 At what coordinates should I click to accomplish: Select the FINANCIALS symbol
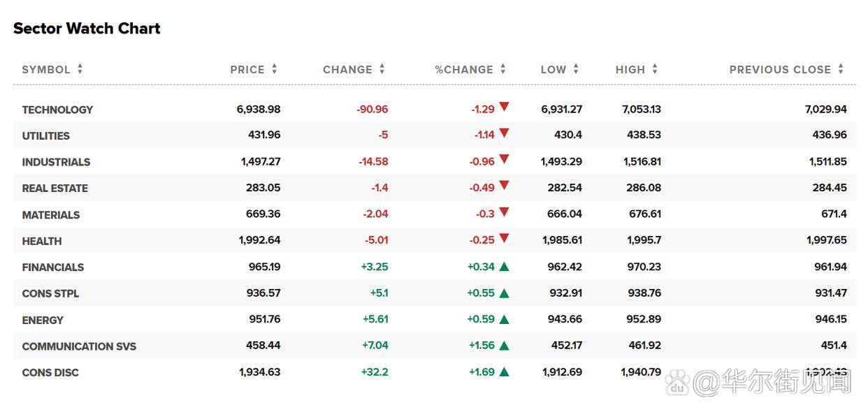coord(53,267)
